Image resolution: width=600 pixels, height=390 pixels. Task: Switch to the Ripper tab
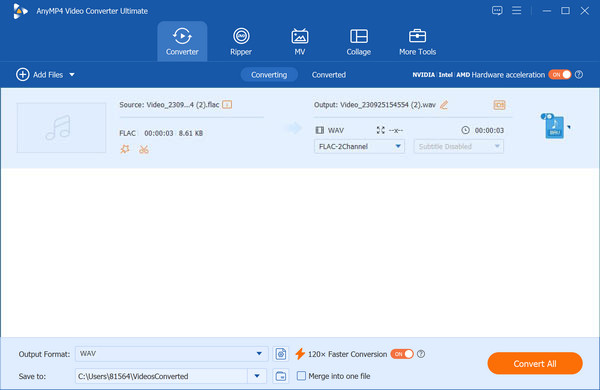(241, 41)
